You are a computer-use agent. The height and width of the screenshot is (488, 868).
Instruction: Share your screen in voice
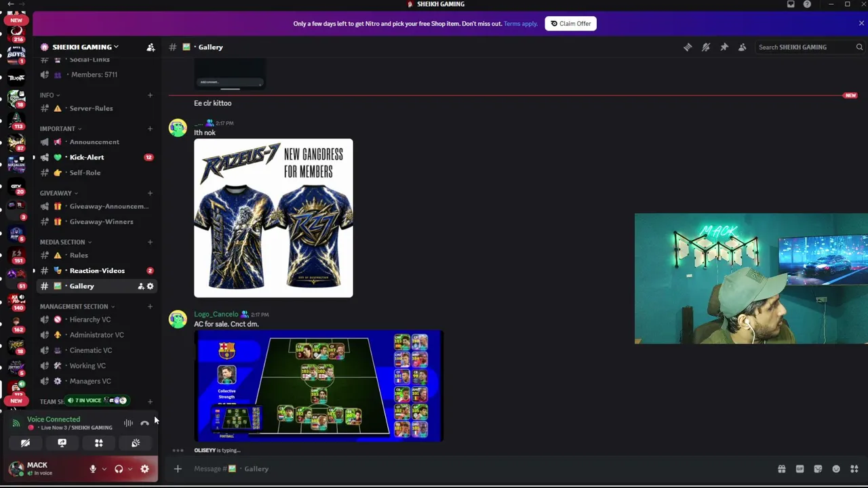point(62,443)
